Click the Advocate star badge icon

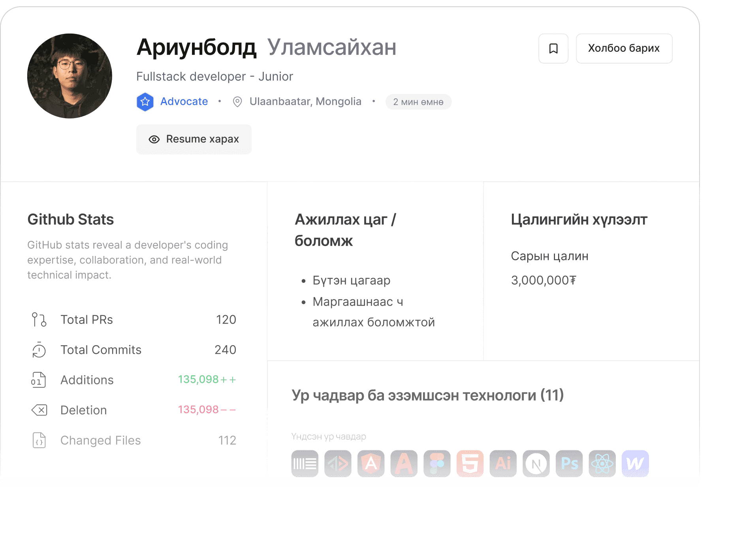tap(145, 102)
